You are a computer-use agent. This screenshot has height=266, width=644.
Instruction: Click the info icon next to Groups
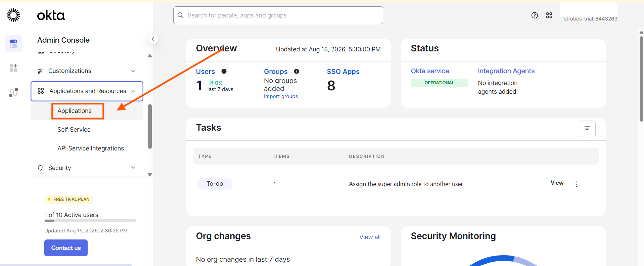296,71
